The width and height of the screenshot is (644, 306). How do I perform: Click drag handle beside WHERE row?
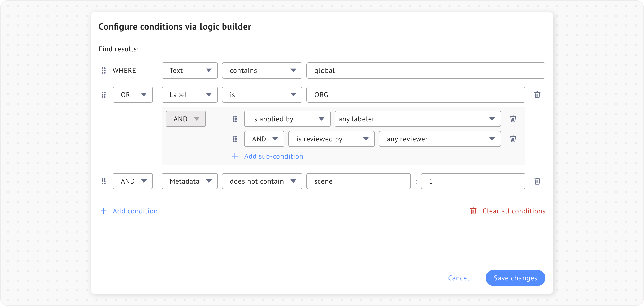103,70
